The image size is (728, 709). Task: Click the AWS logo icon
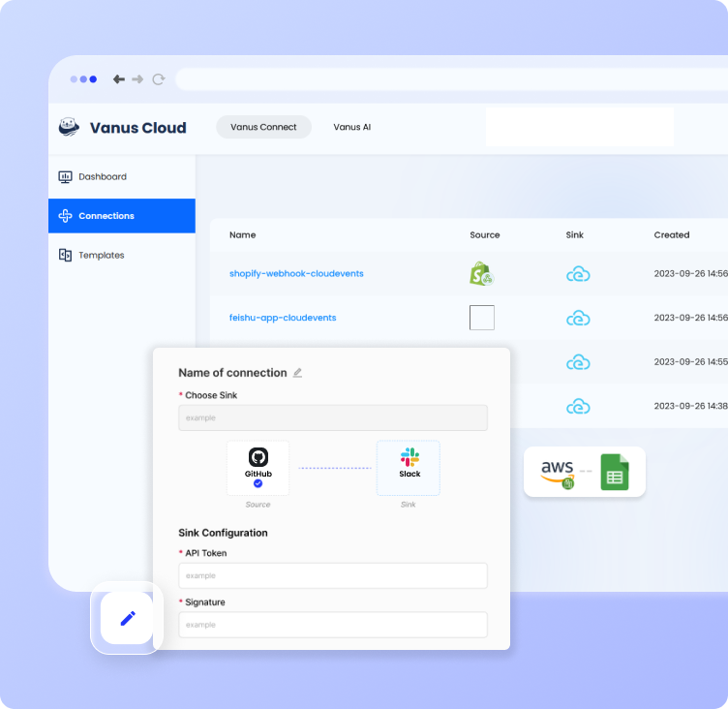[x=558, y=473]
